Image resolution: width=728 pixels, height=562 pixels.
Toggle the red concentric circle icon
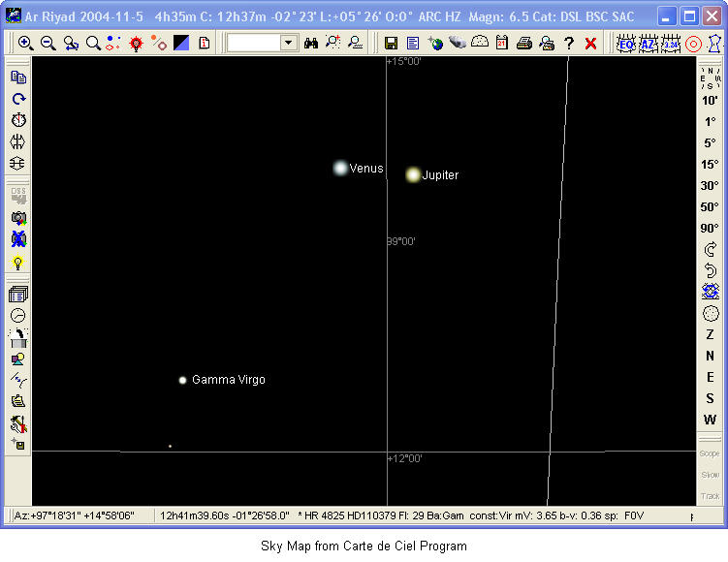click(x=693, y=44)
